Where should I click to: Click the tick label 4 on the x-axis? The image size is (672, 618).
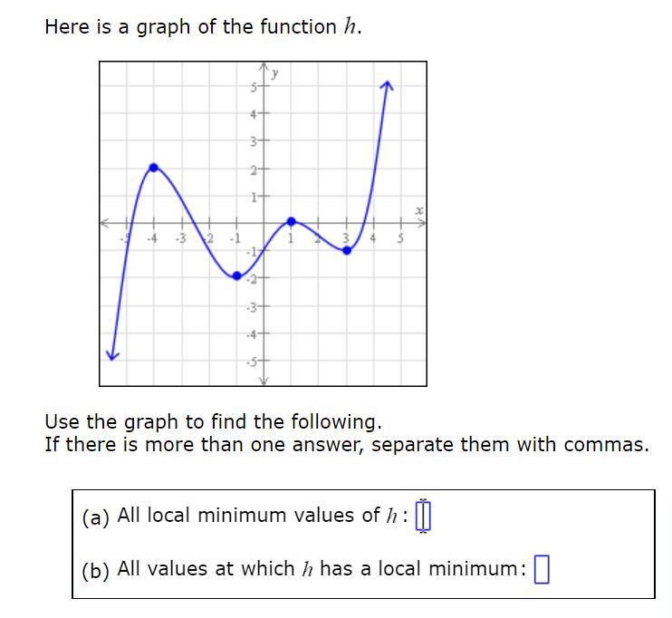[x=373, y=238]
